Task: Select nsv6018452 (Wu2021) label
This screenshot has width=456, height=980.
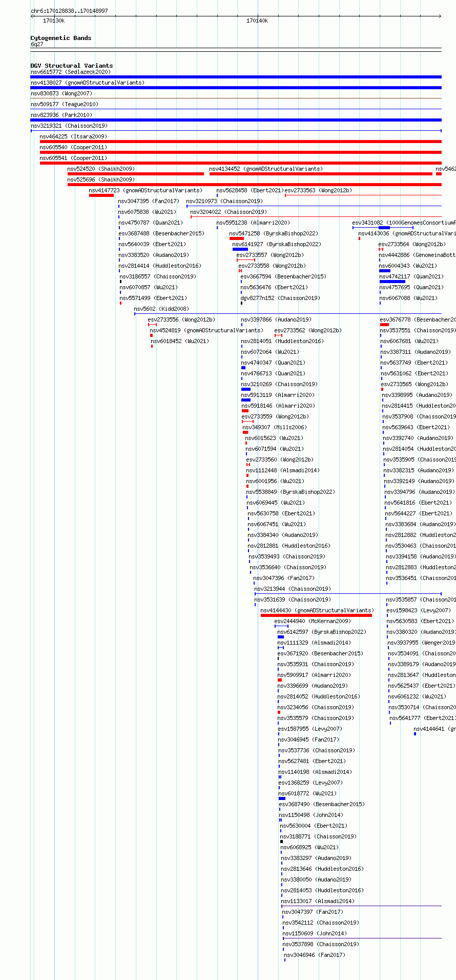Action: (x=180, y=341)
